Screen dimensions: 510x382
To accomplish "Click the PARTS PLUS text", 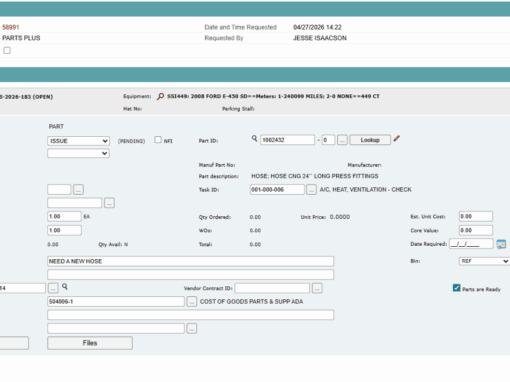I will click(21, 38).
